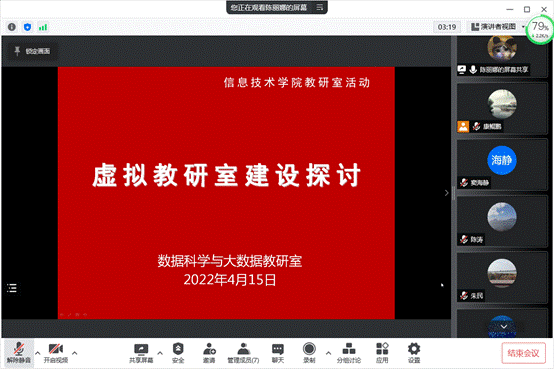Open the 设置 gear settings icon
Viewport: 554px width, 369px height.
pos(414,353)
